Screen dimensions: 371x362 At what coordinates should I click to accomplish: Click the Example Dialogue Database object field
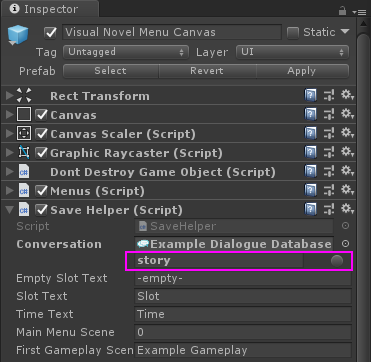[234, 244]
